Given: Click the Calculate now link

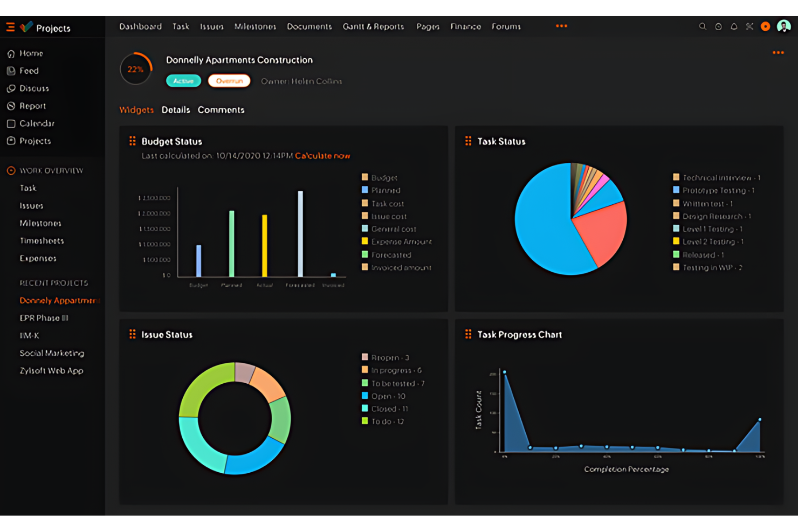Looking at the screenshot, I should (x=322, y=156).
